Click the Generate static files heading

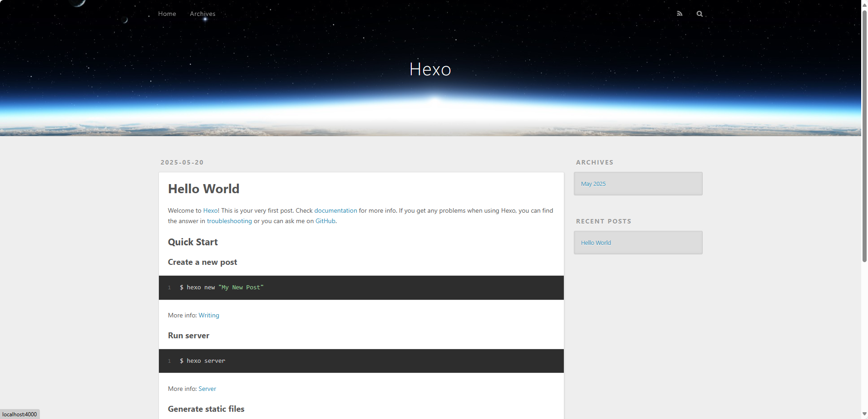pos(206,409)
